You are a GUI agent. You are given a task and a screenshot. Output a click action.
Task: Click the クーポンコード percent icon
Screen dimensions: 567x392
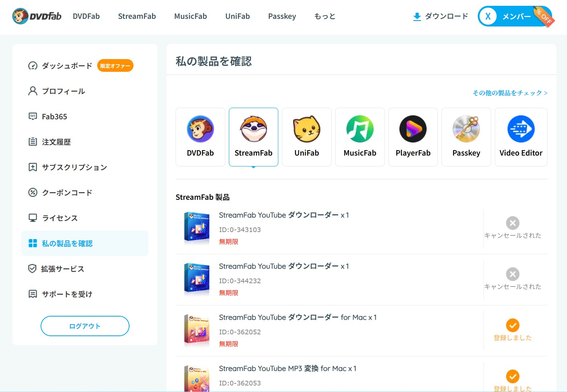click(x=33, y=193)
